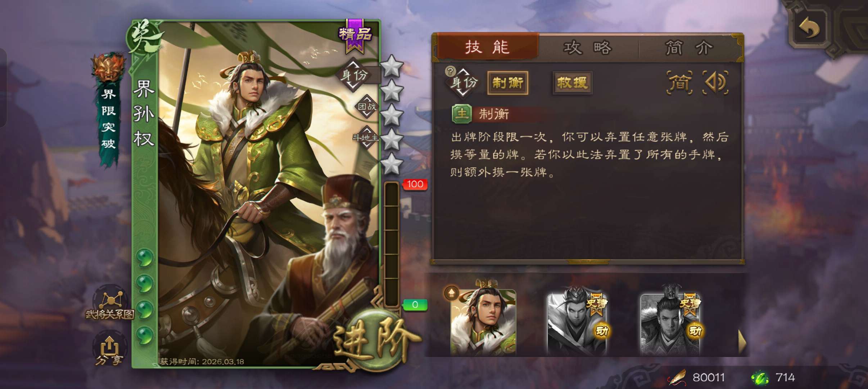Viewport: 868px width, 389px height.
Task: Open the 武将关系图 relationship chart
Action: [x=109, y=303]
